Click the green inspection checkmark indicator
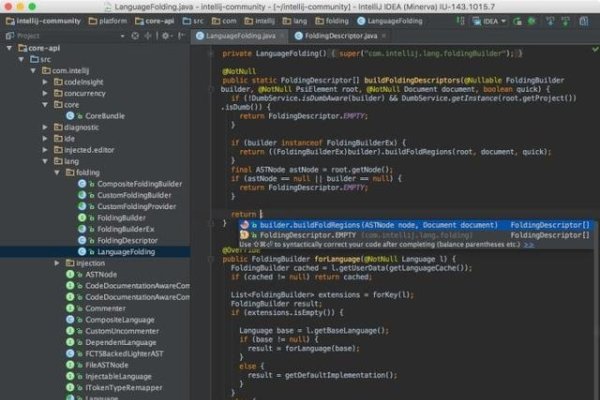 [x=595, y=49]
